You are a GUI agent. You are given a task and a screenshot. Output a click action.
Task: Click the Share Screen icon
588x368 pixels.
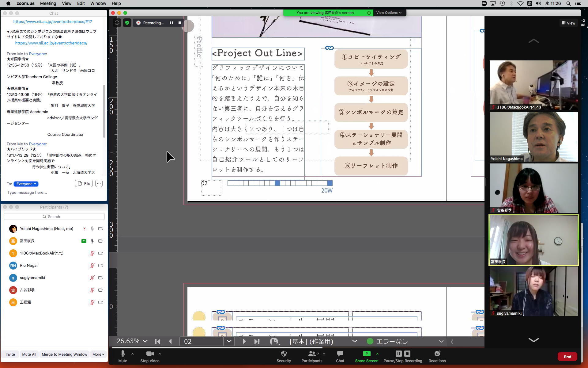click(x=367, y=354)
